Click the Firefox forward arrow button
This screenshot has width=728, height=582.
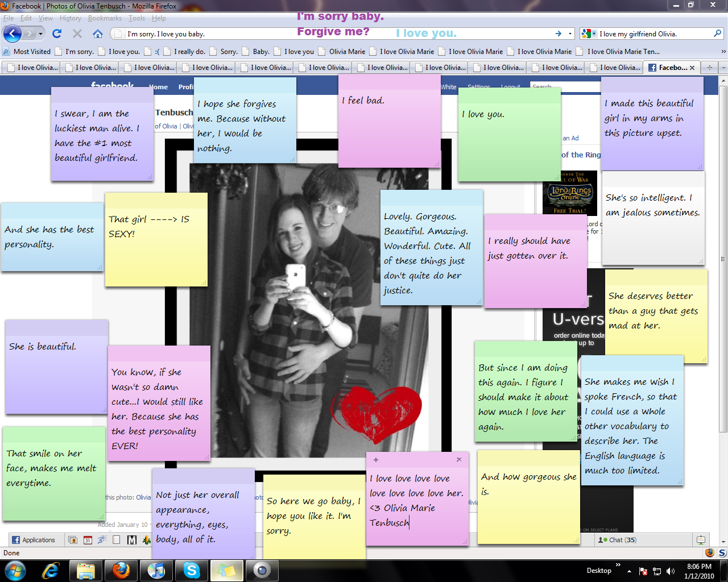point(29,34)
